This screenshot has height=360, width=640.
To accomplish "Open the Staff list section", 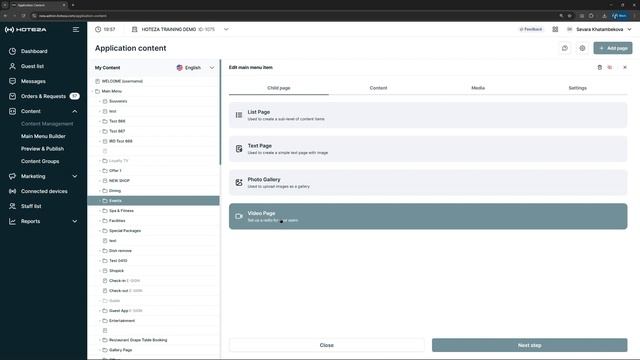I will tap(31, 206).
